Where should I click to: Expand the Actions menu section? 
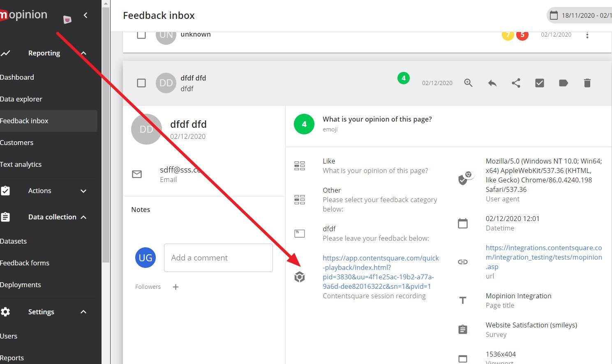[x=83, y=191]
